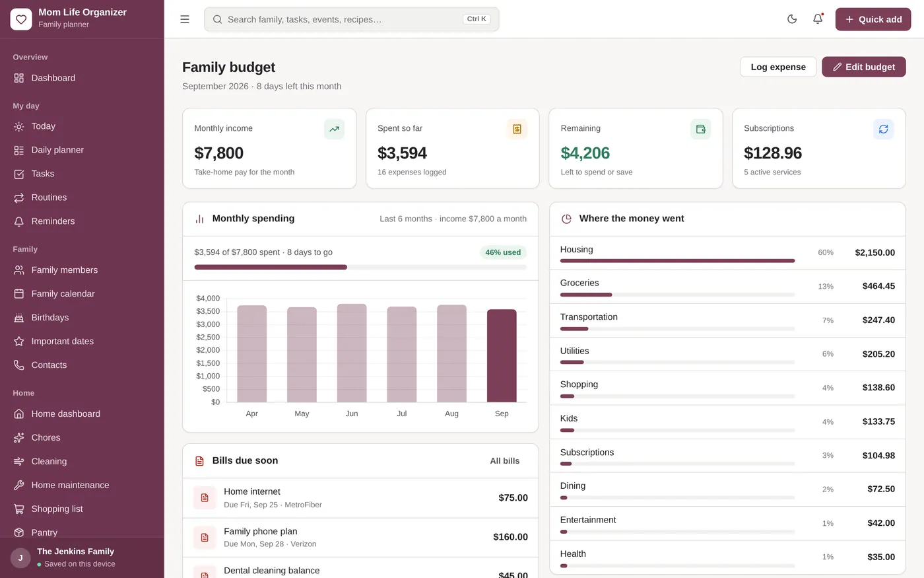Click the Jun bar in the spending chart
The height and width of the screenshot is (578, 924).
[x=352, y=353]
